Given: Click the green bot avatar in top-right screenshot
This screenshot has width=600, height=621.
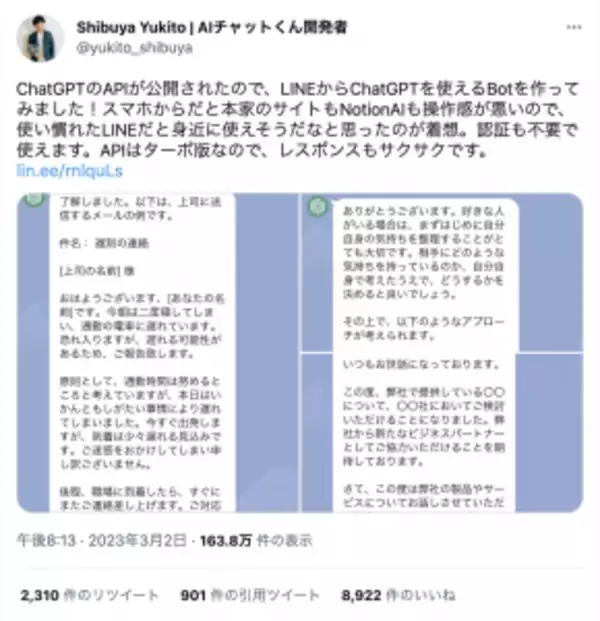Looking at the screenshot, I should (317, 206).
